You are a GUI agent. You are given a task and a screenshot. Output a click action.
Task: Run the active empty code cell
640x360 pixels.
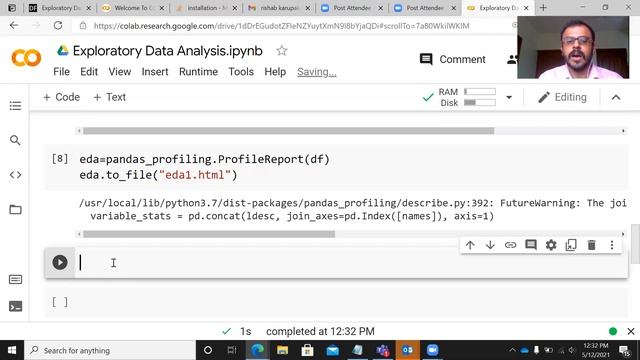coord(60,262)
